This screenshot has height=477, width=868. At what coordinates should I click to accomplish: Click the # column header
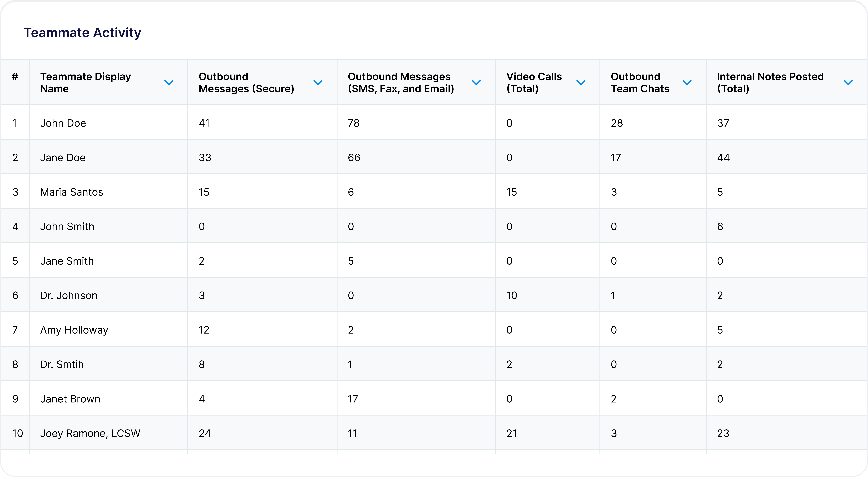15,77
